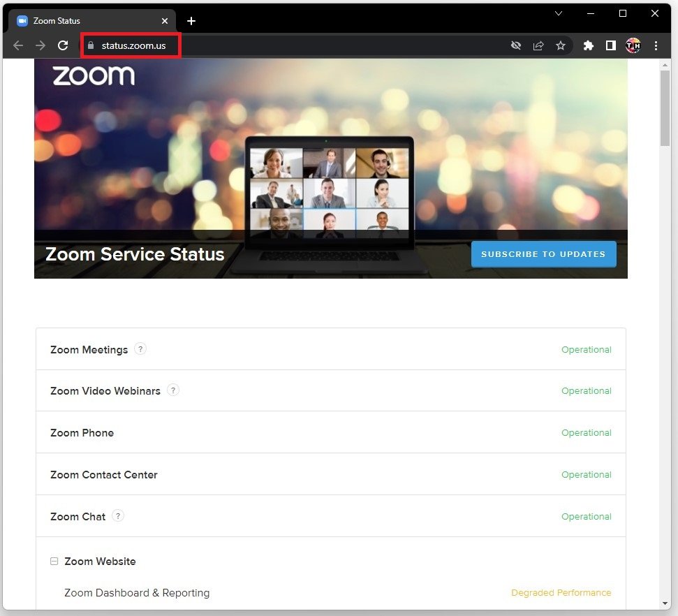Open the Chrome profile avatar

[633, 45]
